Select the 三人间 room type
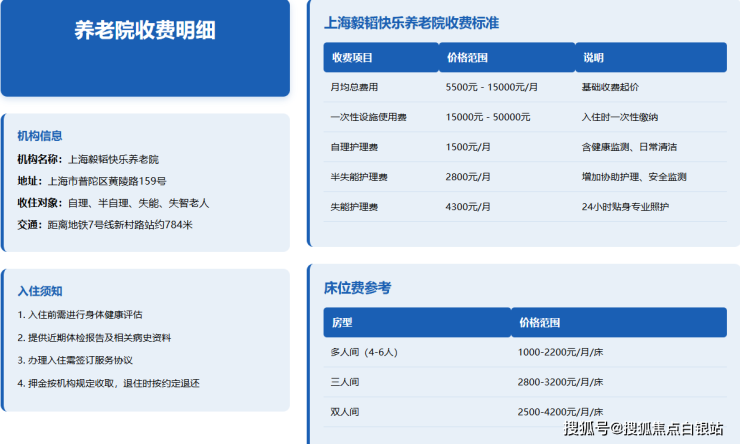Screen dimensions: 740x444 pyautogui.click(x=345, y=382)
